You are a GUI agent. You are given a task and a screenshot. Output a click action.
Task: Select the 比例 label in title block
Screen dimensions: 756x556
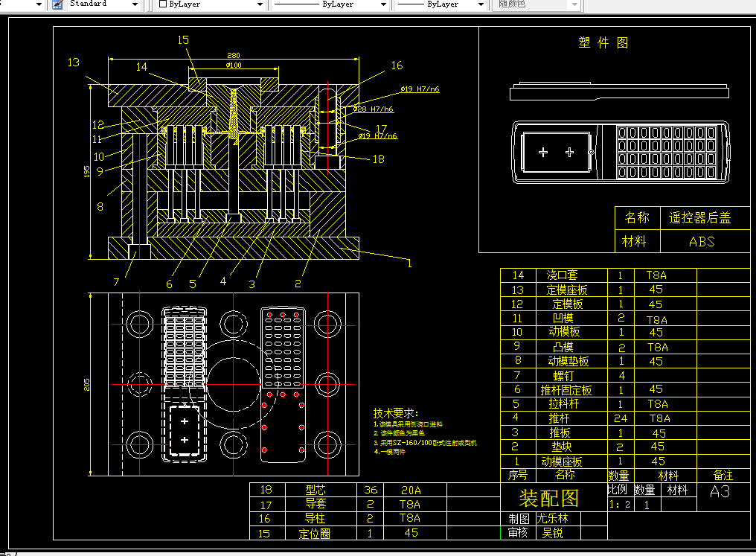(x=617, y=490)
